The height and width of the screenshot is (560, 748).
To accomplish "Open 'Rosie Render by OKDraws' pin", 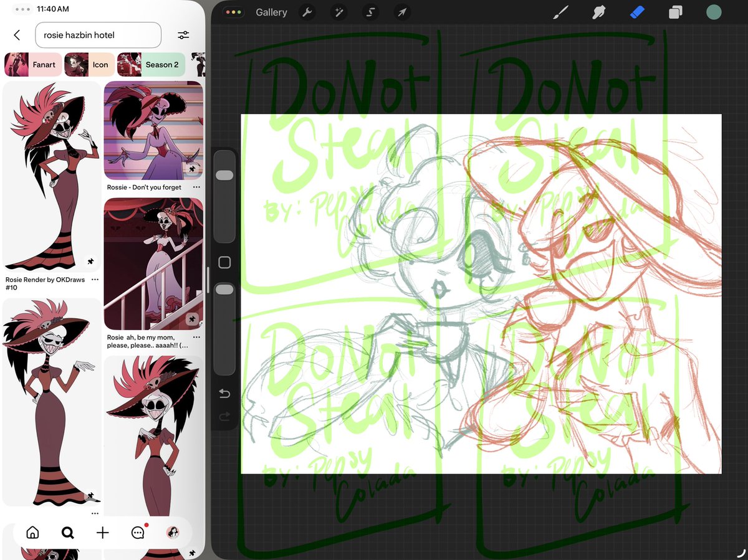I will (x=52, y=176).
